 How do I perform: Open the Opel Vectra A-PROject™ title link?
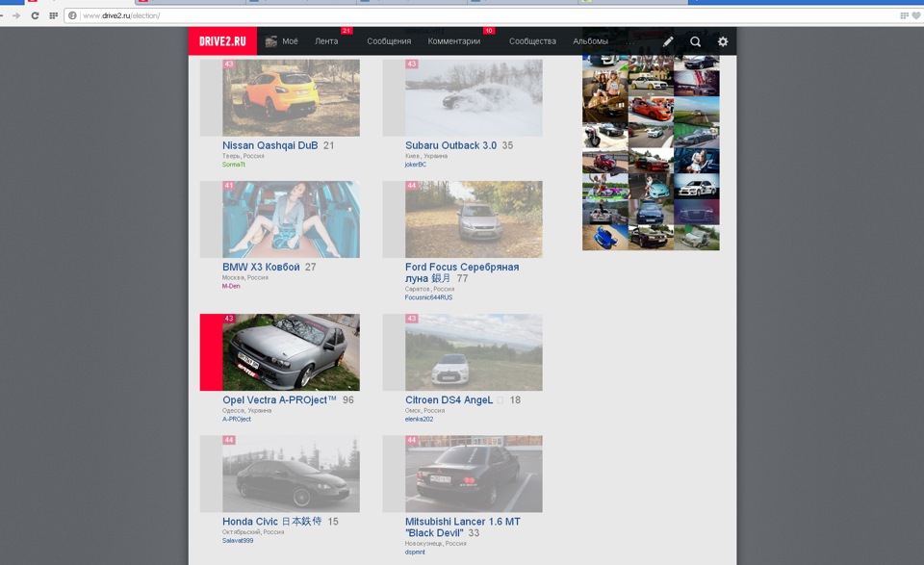tap(279, 400)
